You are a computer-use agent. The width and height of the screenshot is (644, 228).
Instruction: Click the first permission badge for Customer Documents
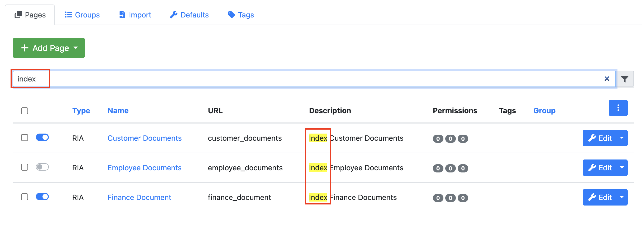pyautogui.click(x=438, y=139)
